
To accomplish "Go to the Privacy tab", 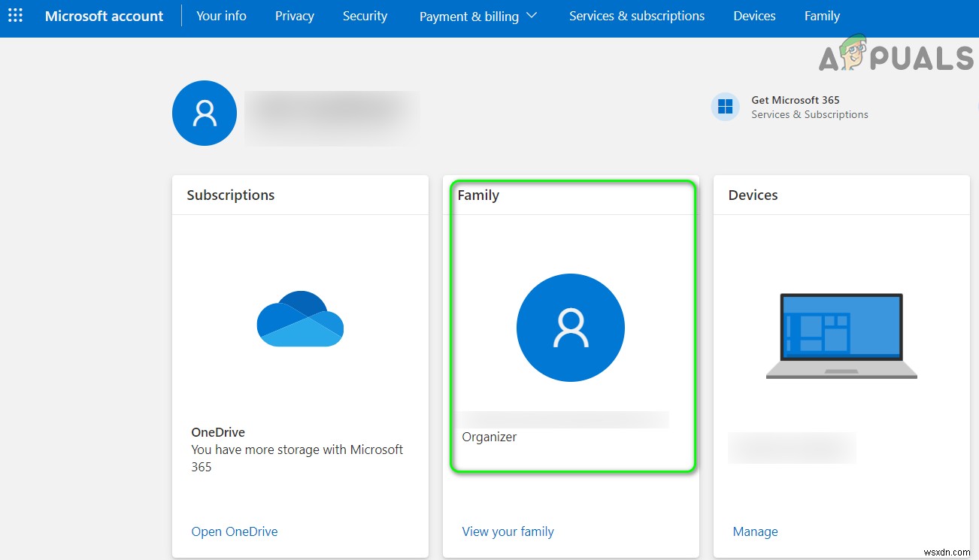I will (x=295, y=16).
